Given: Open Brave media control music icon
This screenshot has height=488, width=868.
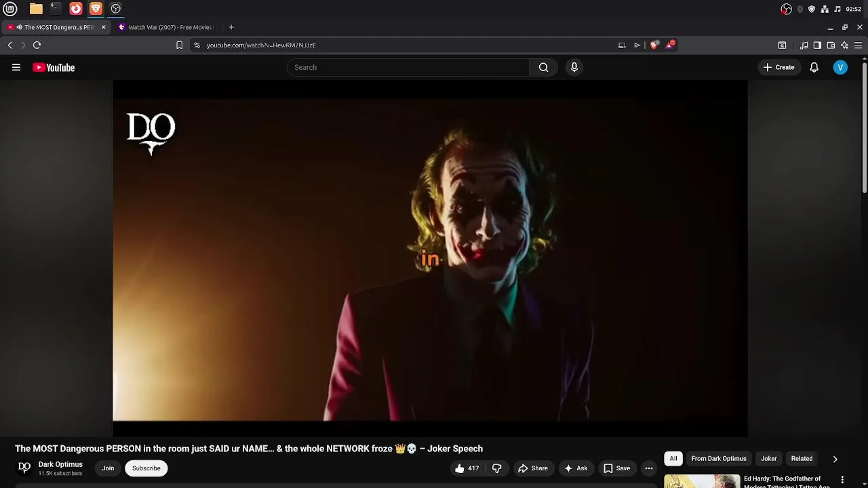Looking at the screenshot, I should [x=804, y=45].
